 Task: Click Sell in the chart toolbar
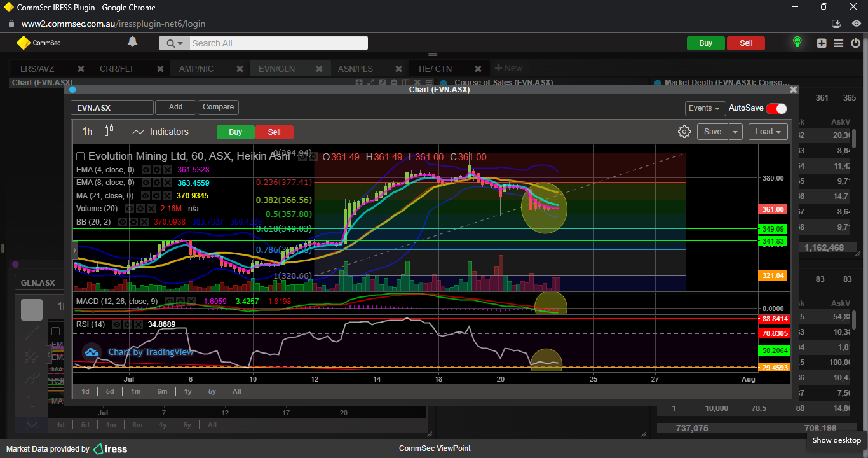[x=274, y=132]
